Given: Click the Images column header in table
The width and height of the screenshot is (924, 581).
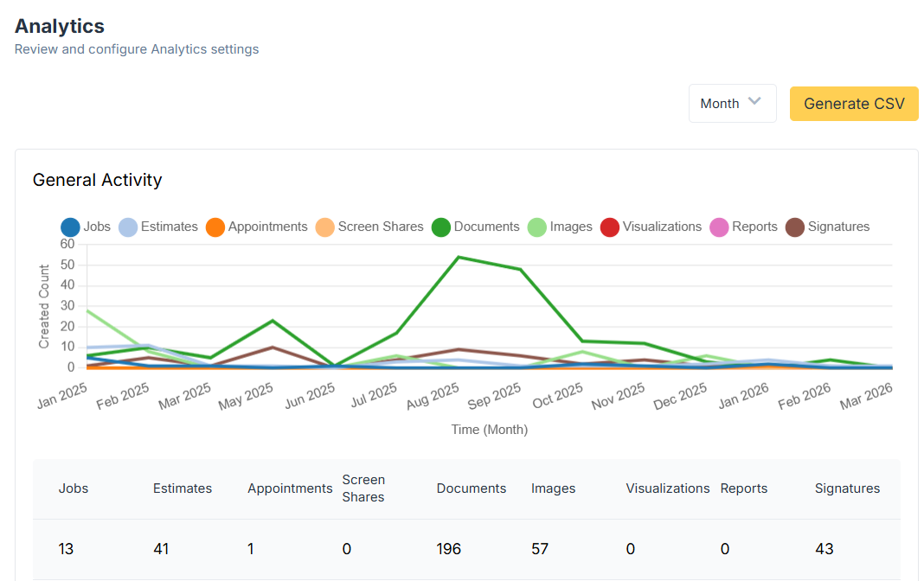Looking at the screenshot, I should click(x=553, y=488).
